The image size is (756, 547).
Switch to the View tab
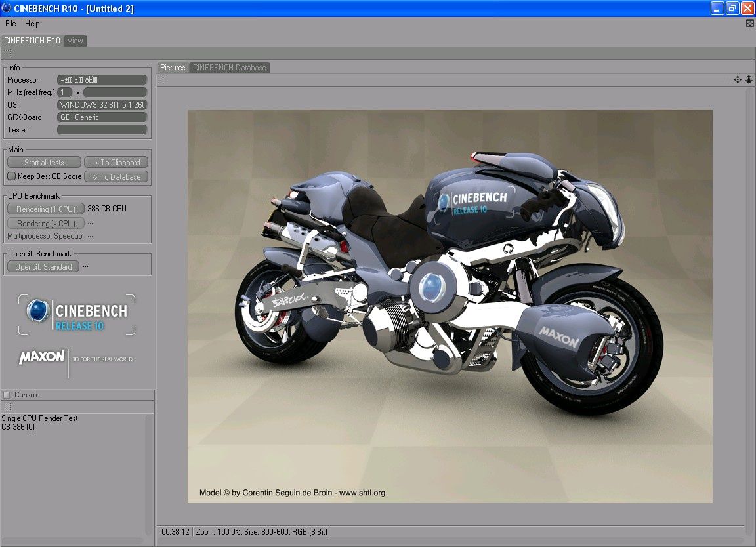point(75,41)
